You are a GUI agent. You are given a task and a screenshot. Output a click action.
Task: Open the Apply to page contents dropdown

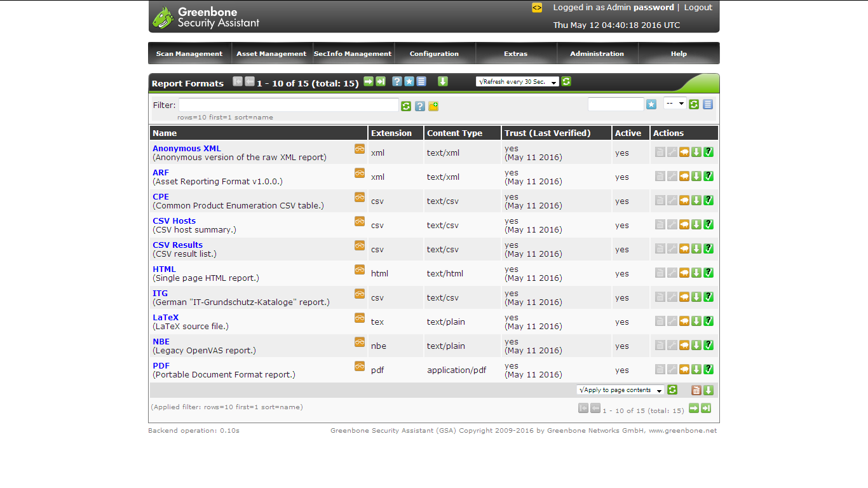pos(620,390)
